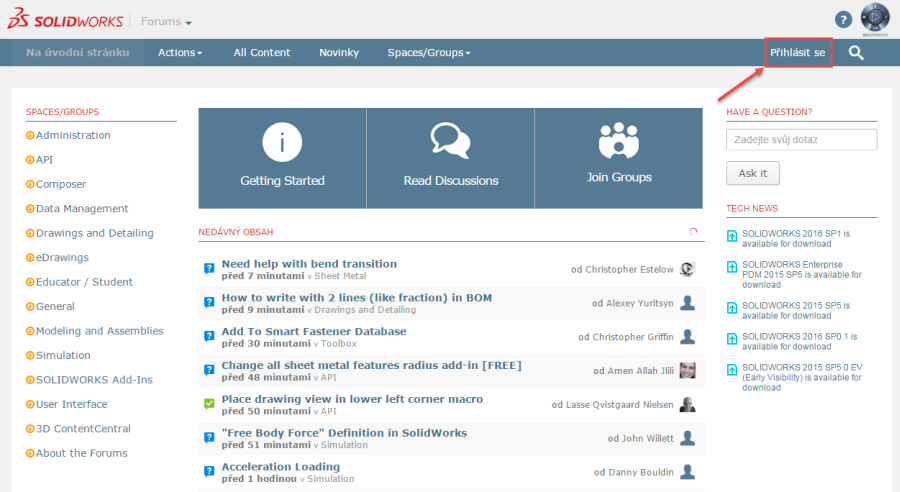Open the help question mark icon
This screenshot has height=492, width=900.
click(x=843, y=20)
